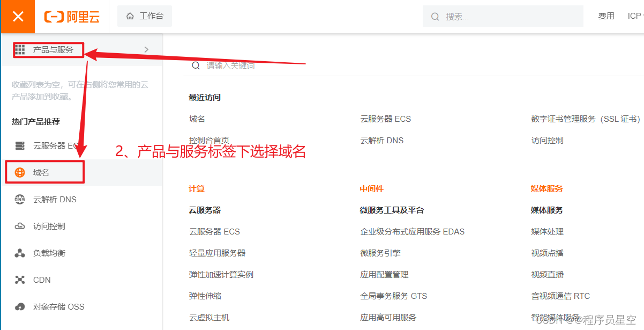Close the side menu with the X icon
644x330 pixels.
click(18, 17)
